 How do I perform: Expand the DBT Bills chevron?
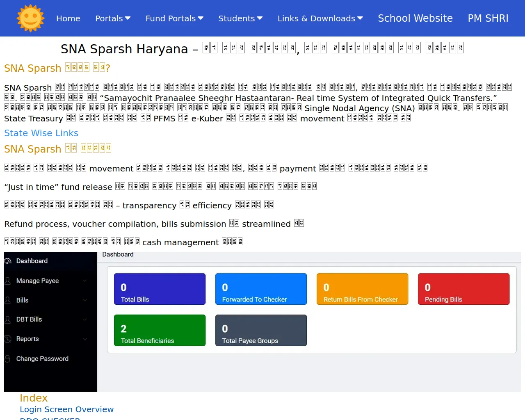(85, 319)
